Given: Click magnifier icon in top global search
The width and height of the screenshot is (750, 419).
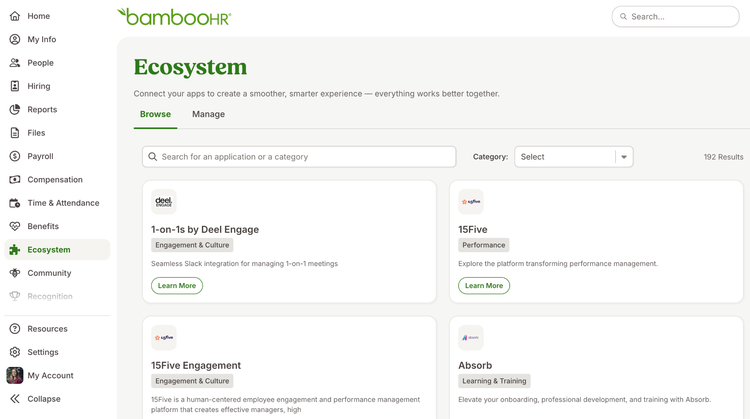Looking at the screenshot, I should click(623, 17).
